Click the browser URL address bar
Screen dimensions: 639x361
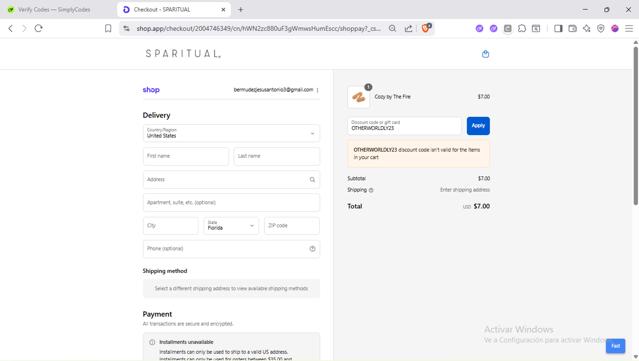(259, 28)
